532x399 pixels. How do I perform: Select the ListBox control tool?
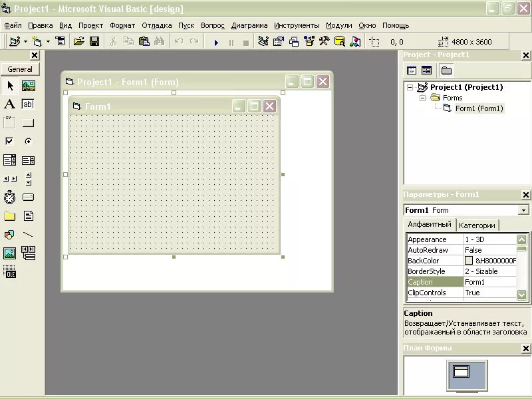click(29, 160)
